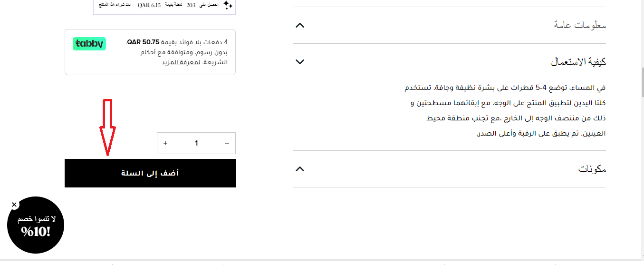Collapse كيفية الاستعمال using its chevron
Viewport: 644px width, 265px height.
[x=299, y=62]
